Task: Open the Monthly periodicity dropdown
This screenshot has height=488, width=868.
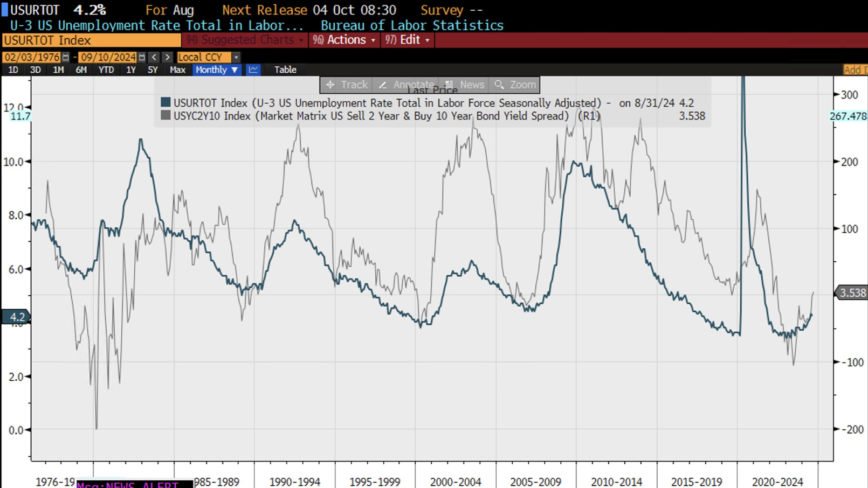Action: tap(216, 70)
